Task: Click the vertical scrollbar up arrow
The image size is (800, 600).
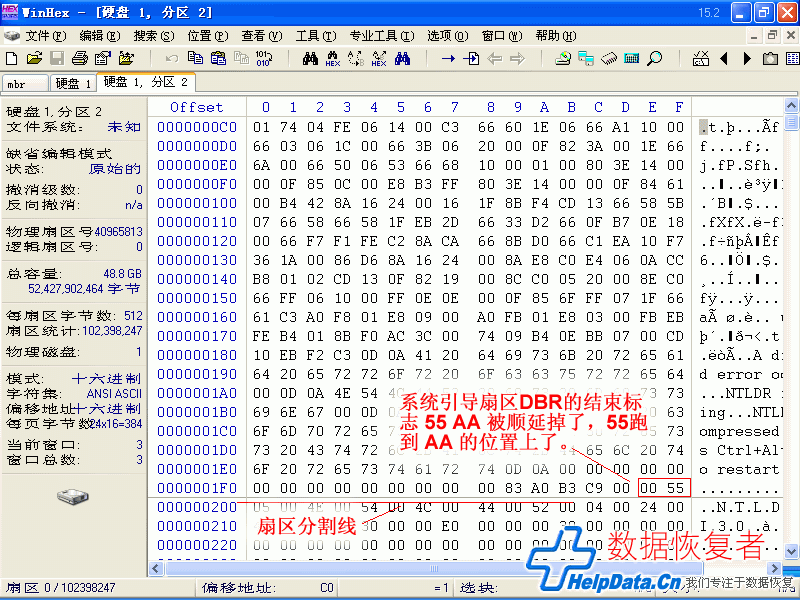Action: click(x=791, y=106)
